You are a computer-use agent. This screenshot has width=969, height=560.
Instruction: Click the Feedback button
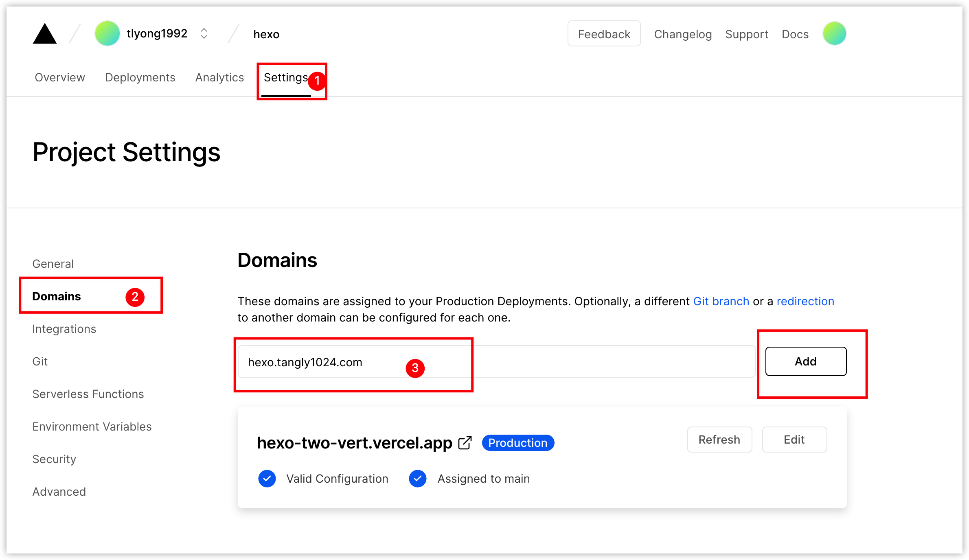(604, 33)
